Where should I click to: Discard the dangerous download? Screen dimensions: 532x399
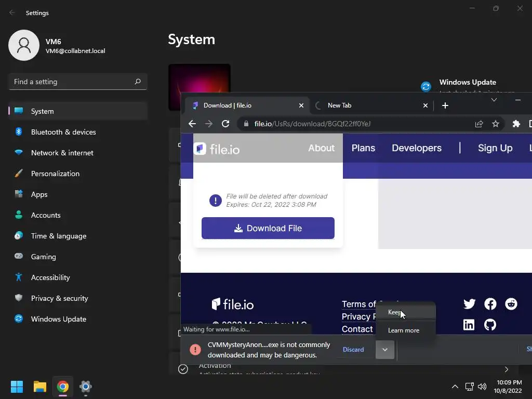(353, 350)
